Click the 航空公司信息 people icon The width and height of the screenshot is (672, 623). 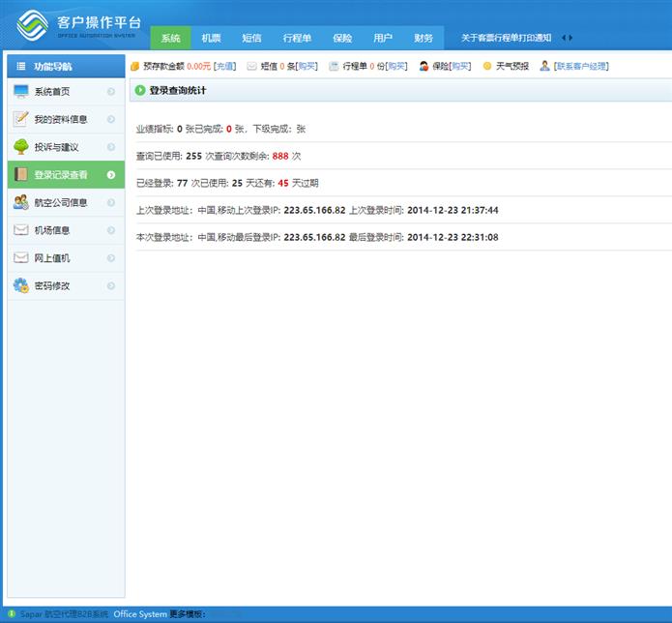coord(20,202)
